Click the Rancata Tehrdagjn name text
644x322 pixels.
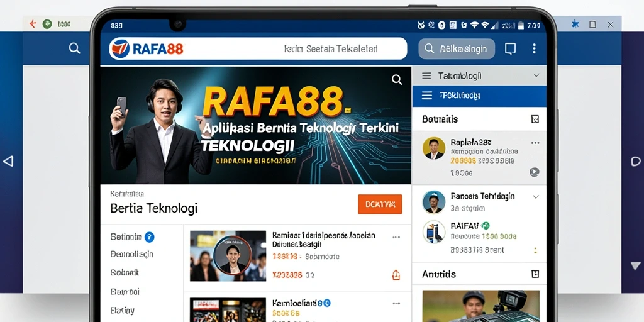(x=482, y=196)
